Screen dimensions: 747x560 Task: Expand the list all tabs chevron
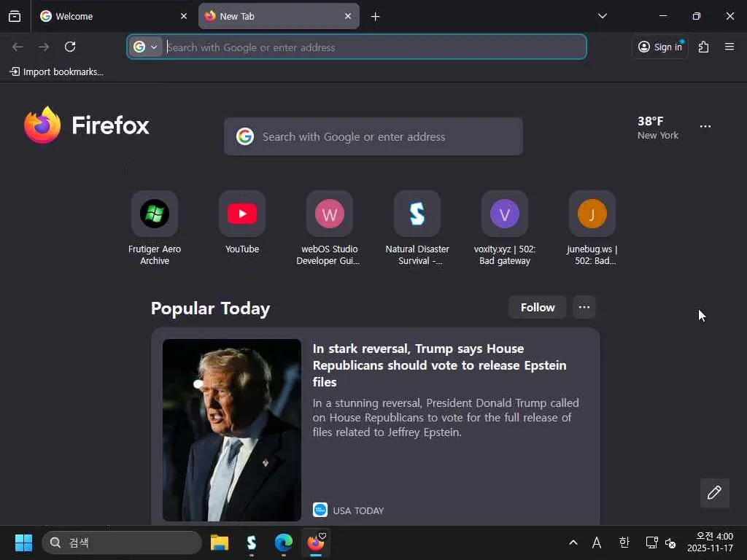pyautogui.click(x=602, y=16)
